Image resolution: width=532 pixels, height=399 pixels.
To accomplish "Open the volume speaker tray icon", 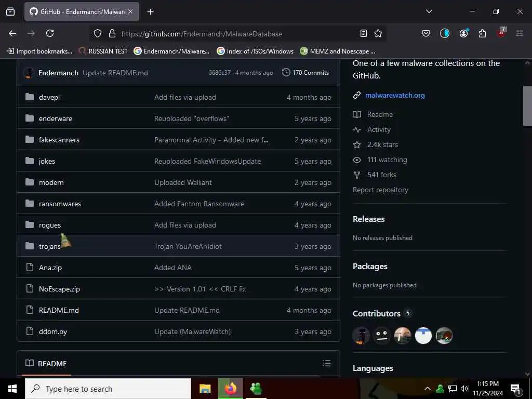I will coord(464,389).
